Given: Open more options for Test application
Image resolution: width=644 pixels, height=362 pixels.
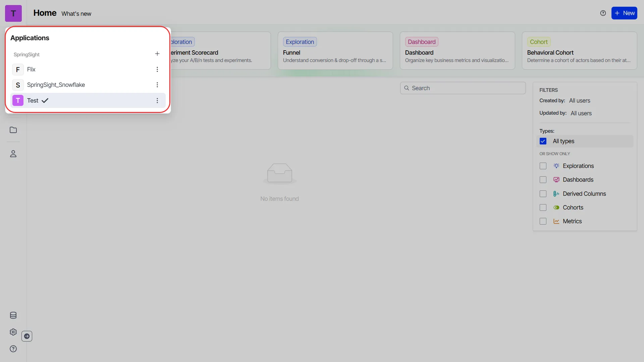Looking at the screenshot, I should tap(157, 101).
